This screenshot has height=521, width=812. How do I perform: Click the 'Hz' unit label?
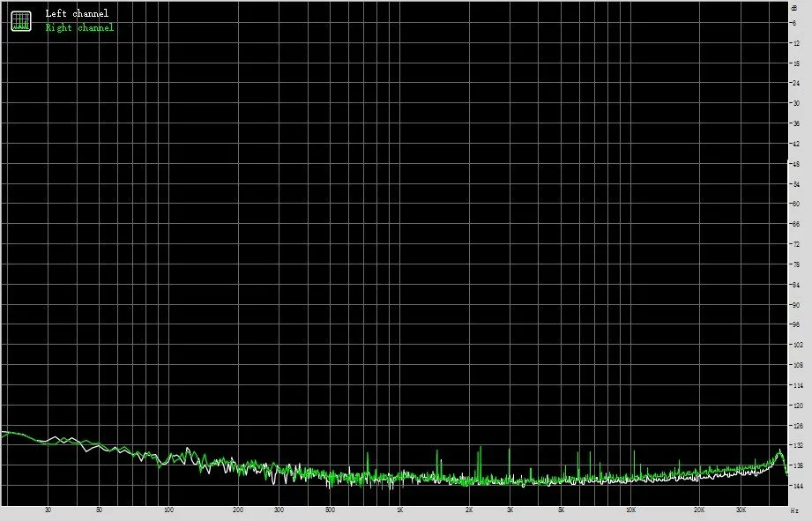pyautogui.click(x=794, y=510)
